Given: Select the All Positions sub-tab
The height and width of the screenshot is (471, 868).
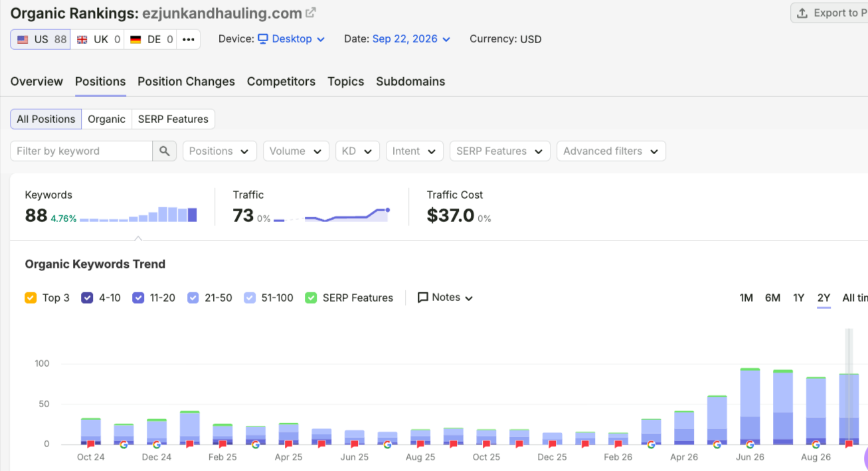Looking at the screenshot, I should pos(46,119).
